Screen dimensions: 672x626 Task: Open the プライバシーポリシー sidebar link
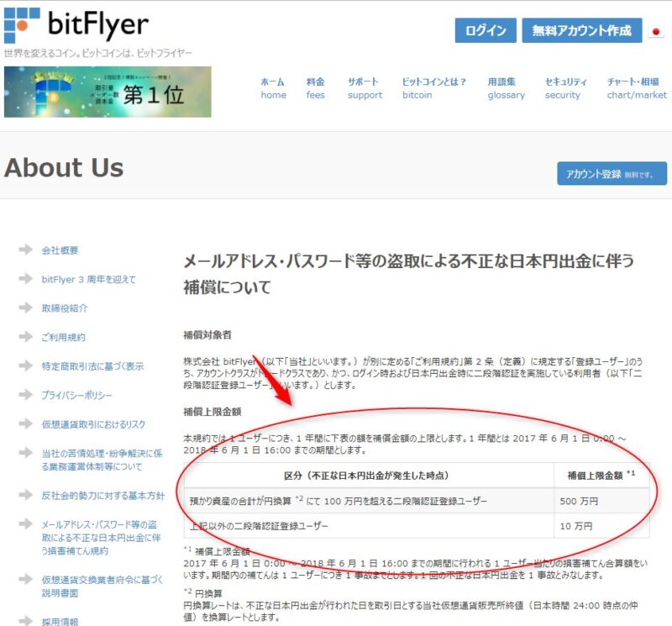(x=76, y=395)
